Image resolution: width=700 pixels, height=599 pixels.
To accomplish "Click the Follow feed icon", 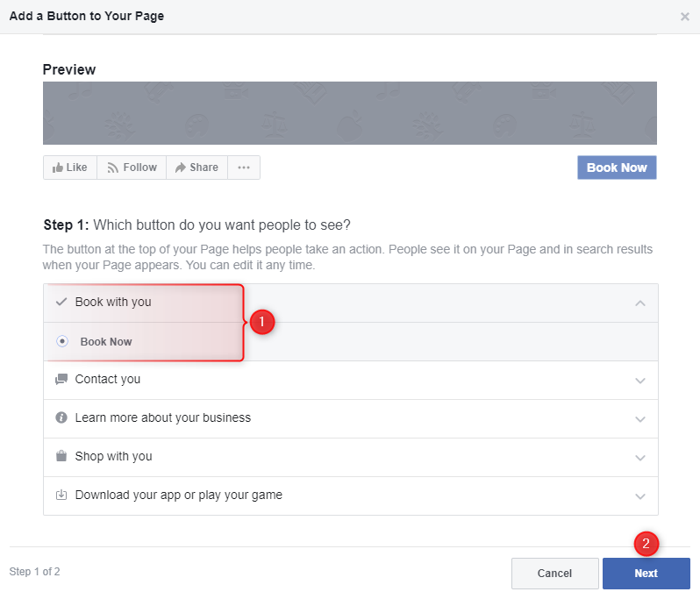I will (x=112, y=168).
